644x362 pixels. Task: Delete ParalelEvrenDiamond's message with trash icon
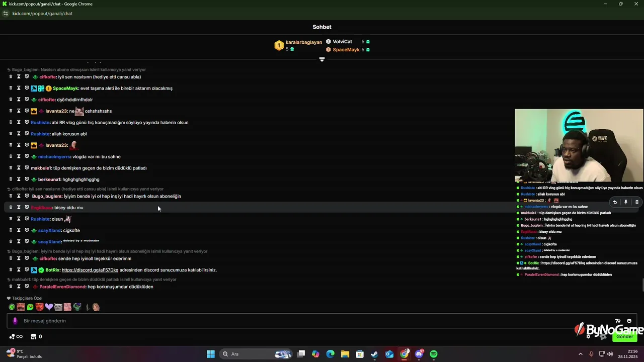11,287
